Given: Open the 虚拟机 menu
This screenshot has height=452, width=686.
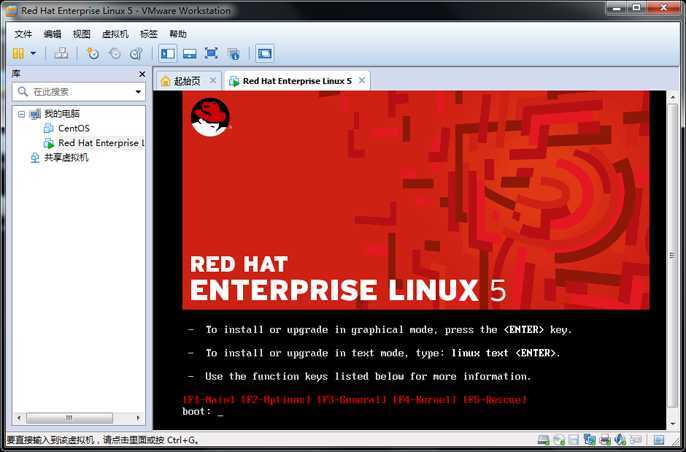Looking at the screenshot, I should pos(115,34).
